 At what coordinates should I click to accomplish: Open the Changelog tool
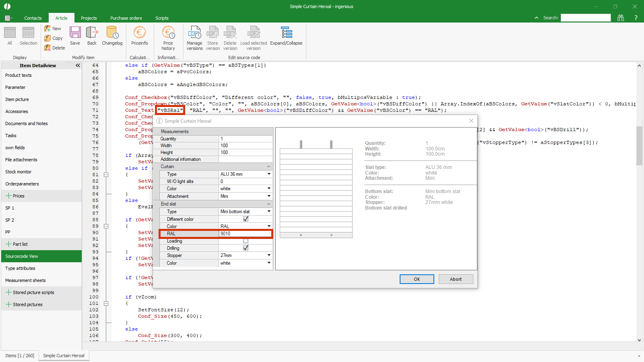click(x=112, y=36)
